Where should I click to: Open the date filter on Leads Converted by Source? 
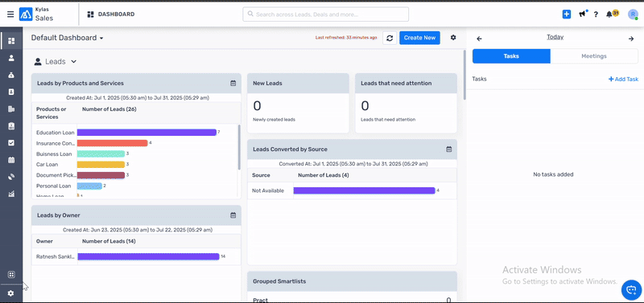(449, 149)
